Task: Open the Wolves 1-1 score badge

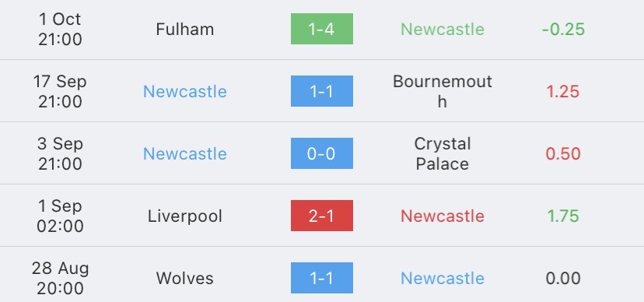Action: (x=321, y=278)
